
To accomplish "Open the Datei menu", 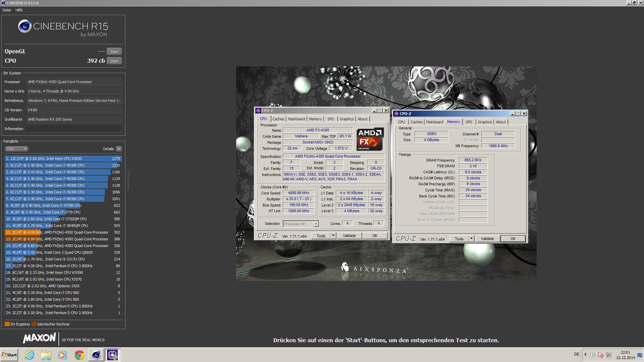I will click(x=7, y=10).
